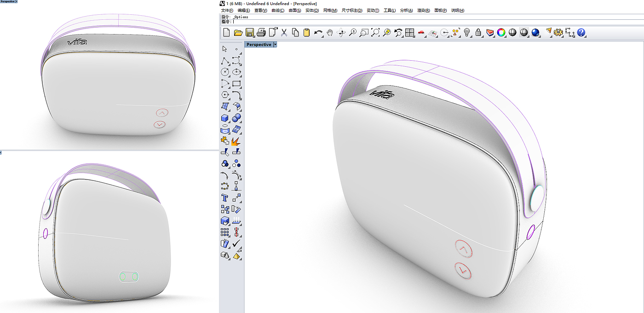
Task: Click the Explode tool icon
Action: (236, 140)
